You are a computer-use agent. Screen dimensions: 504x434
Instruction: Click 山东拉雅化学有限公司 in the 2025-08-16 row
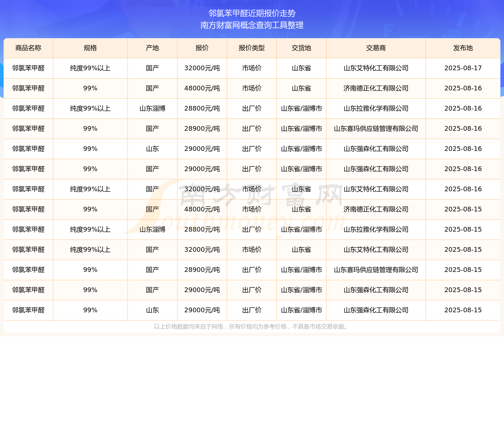(376, 108)
